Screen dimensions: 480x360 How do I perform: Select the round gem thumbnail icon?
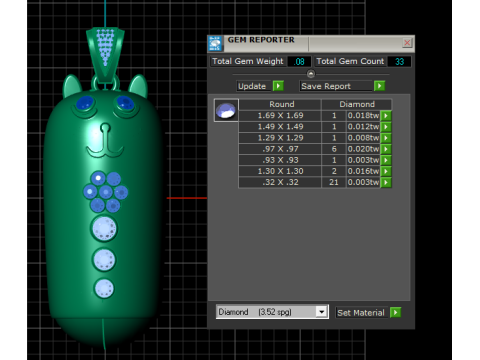click(226, 110)
